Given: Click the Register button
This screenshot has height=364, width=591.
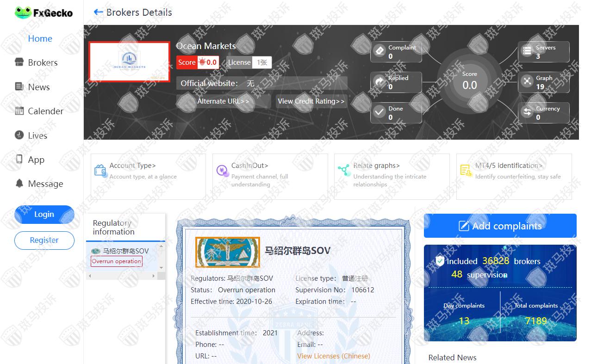Looking at the screenshot, I should 44,240.
